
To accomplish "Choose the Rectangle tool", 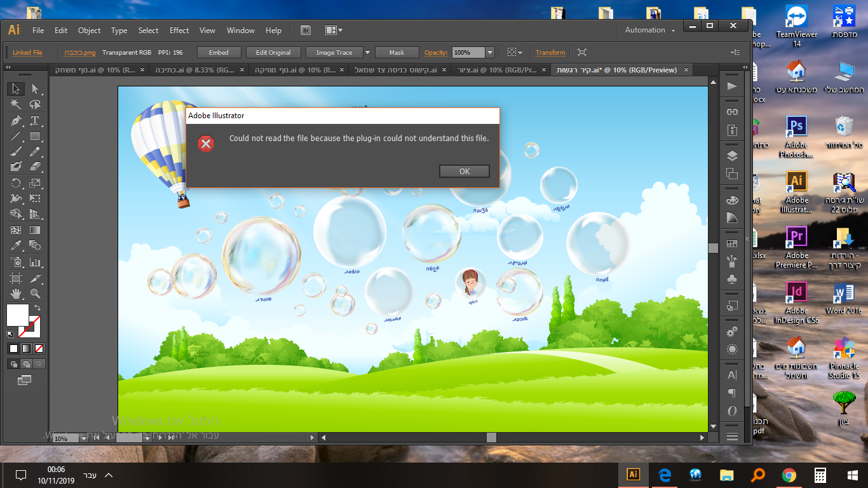I will 35,136.
